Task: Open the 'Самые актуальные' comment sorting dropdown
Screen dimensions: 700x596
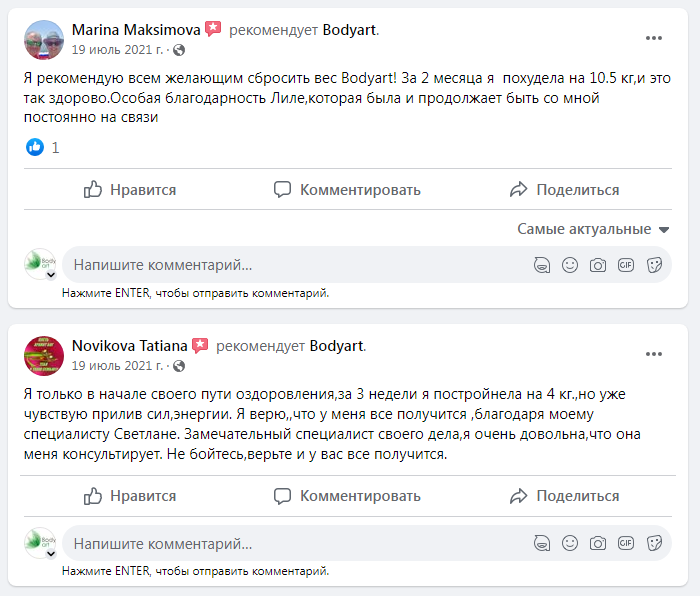Action: [x=592, y=229]
